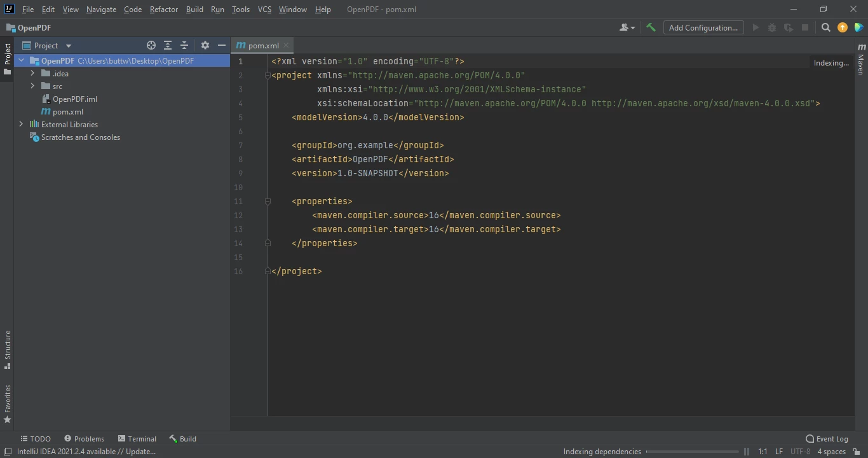Select Scratches and Consoles item
This screenshot has width=868, height=458.
(75, 137)
